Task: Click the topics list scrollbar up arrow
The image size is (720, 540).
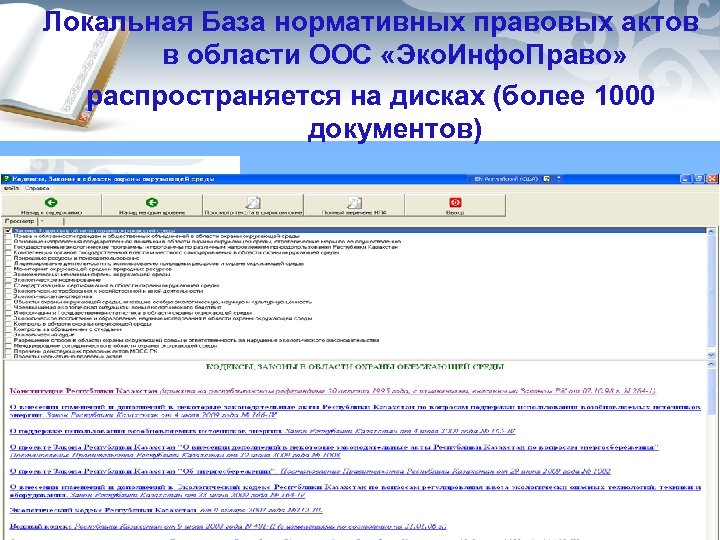Action: (x=711, y=231)
